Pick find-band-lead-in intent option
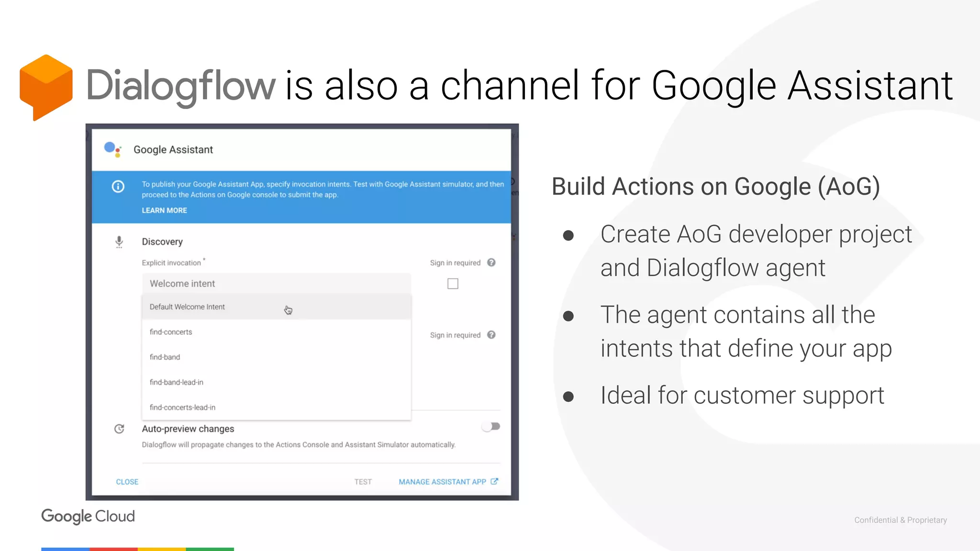The width and height of the screenshot is (980, 551). click(x=276, y=382)
